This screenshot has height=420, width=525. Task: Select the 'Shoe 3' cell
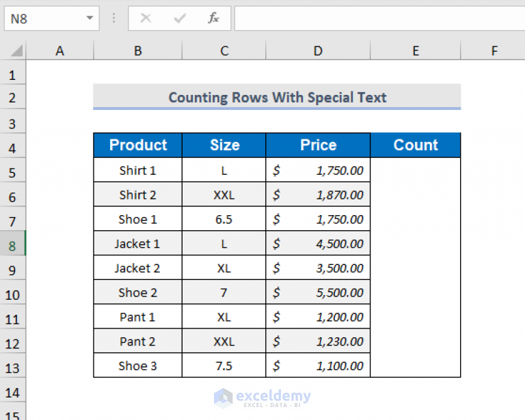point(137,365)
